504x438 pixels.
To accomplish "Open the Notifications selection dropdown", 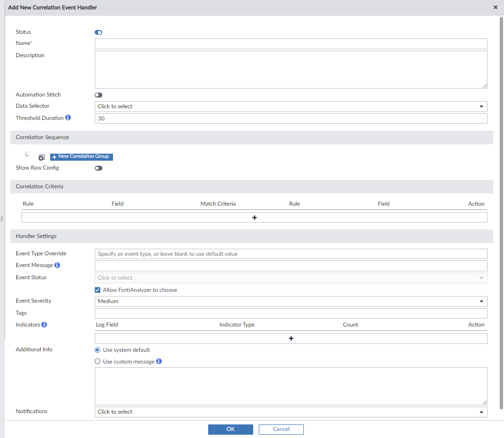I will pyautogui.click(x=481, y=412).
